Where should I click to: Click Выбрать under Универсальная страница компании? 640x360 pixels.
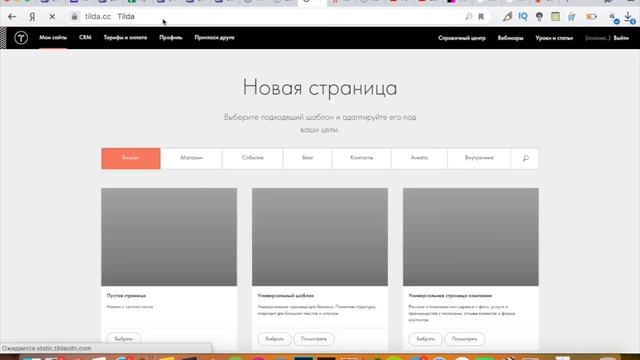(425, 339)
